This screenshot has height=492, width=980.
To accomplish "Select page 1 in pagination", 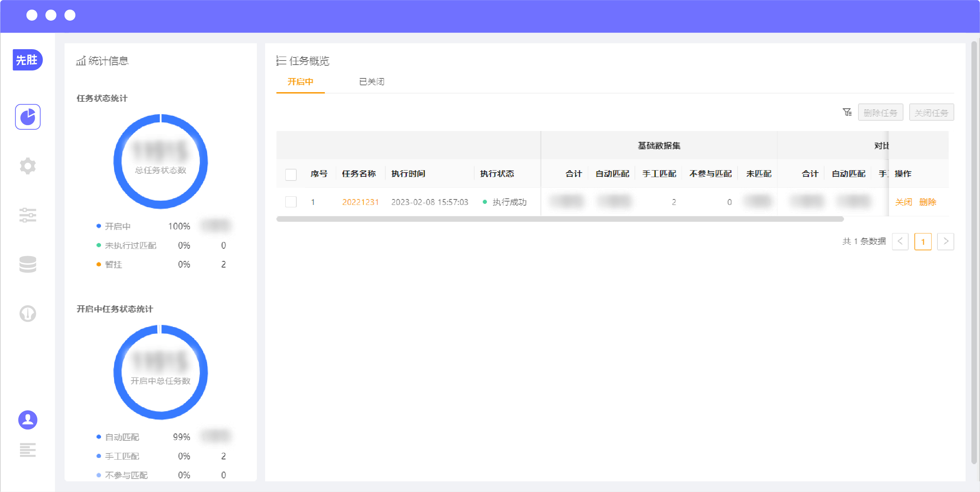I will tap(923, 241).
